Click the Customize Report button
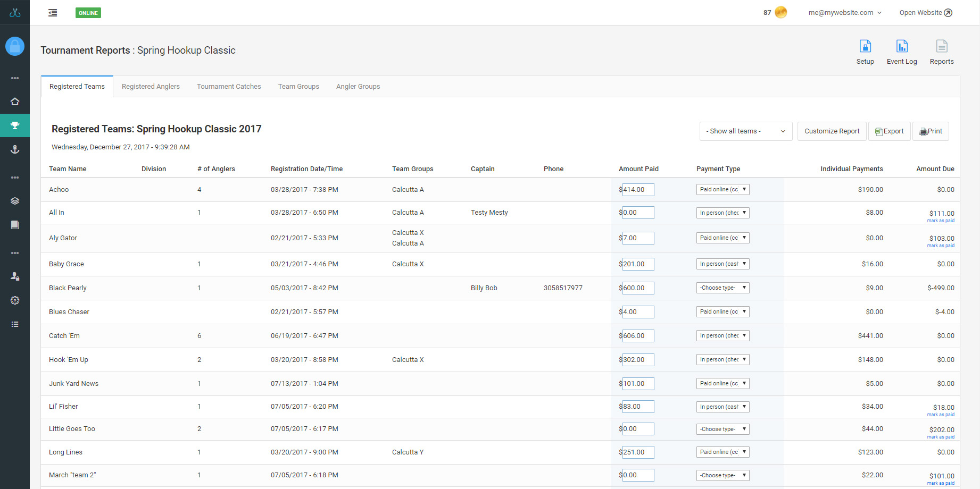980x489 pixels. [832, 131]
